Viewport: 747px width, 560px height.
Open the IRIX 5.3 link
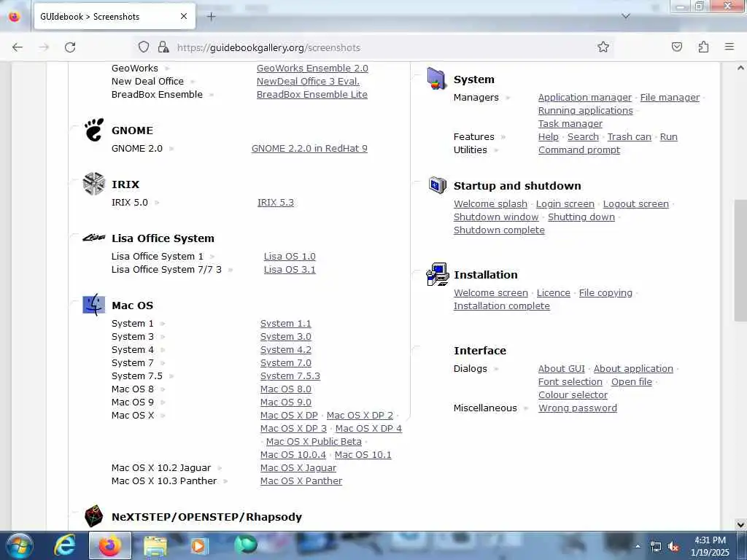[275, 203]
